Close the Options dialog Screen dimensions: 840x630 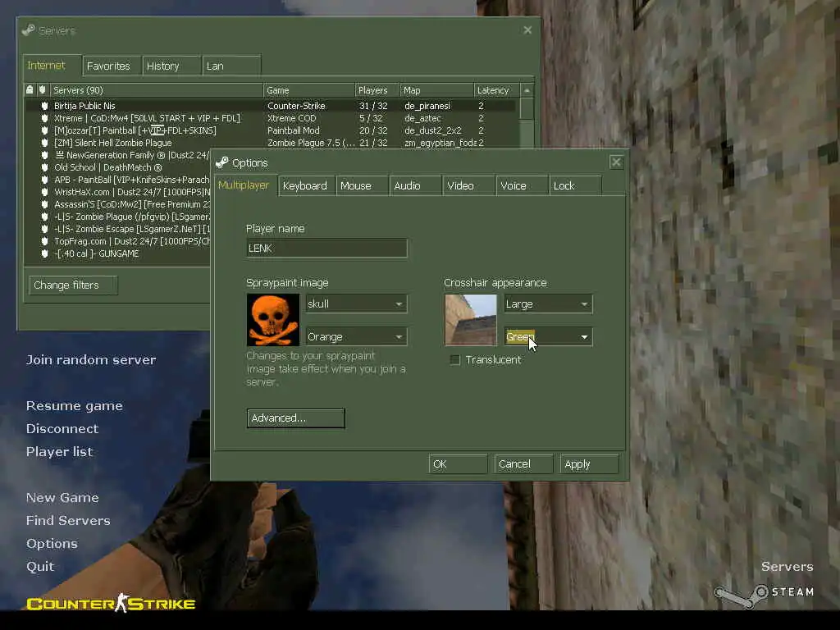pos(616,162)
